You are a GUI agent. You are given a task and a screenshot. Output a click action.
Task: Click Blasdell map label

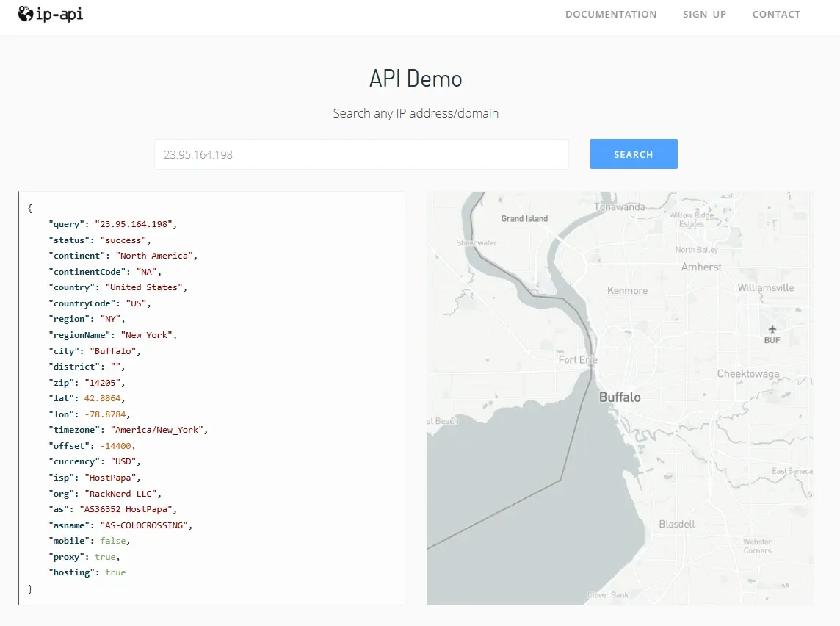pos(676,524)
